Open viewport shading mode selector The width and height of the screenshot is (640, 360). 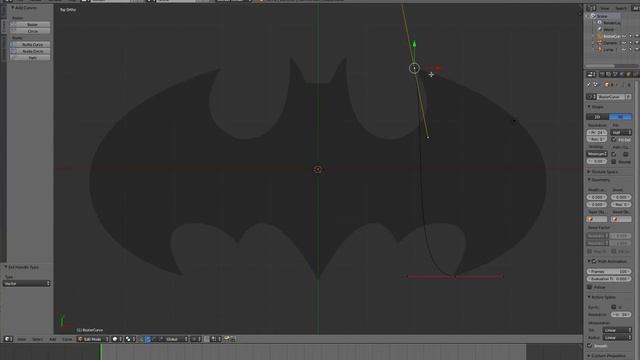point(117,339)
